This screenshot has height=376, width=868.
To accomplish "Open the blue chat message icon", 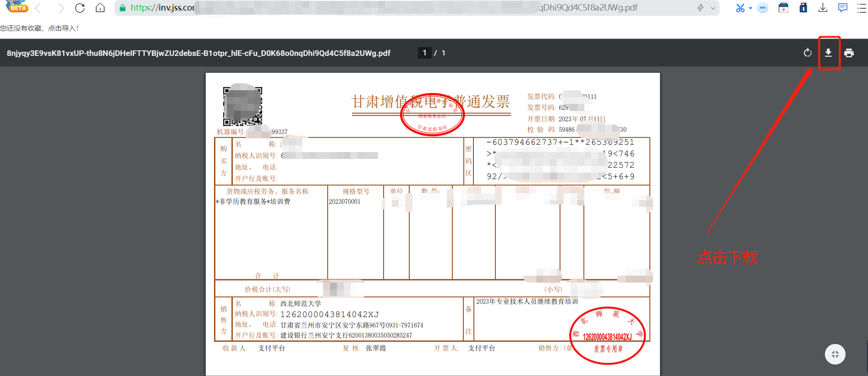I will tap(842, 8).
